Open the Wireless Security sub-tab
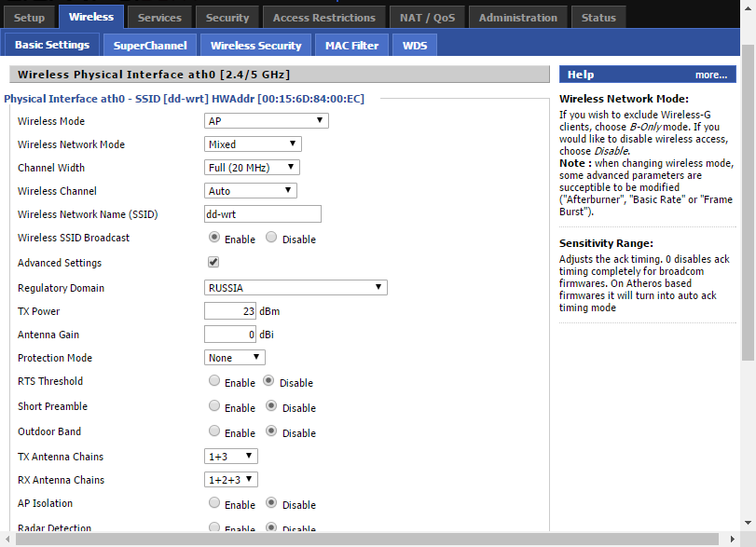This screenshot has height=547, width=756. [x=255, y=46]
